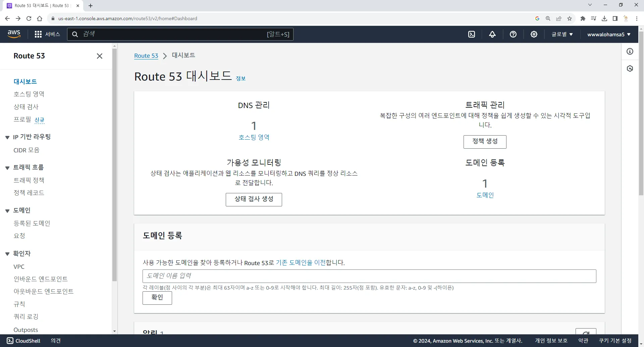The height and width of the screenshot is (347, 644).
Task: Click the CloudShell button in the footer
Action: pos(23,341)
